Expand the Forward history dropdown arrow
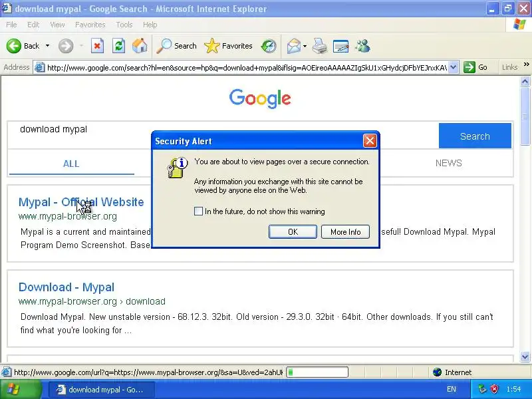 tap(81, 46)
